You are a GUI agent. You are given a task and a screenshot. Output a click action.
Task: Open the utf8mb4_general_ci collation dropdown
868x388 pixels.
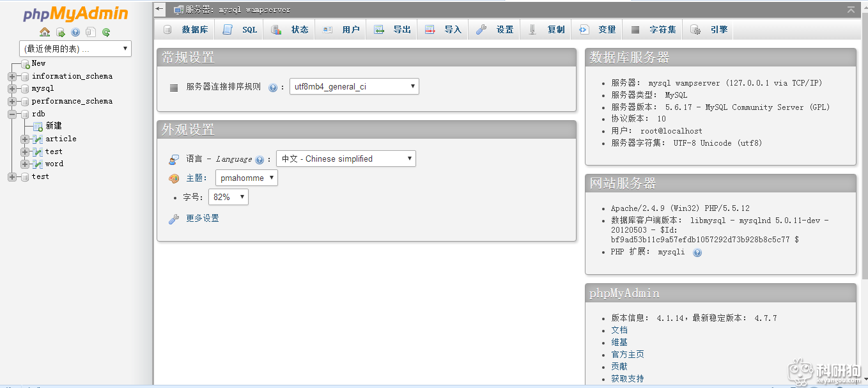pyautogui.click(x=354, y=86)
